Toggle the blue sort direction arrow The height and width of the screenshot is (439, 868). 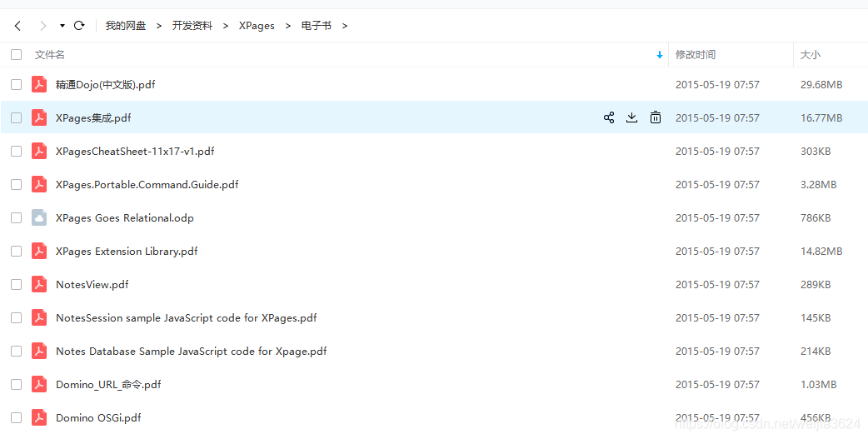click(x=659, y=55)
